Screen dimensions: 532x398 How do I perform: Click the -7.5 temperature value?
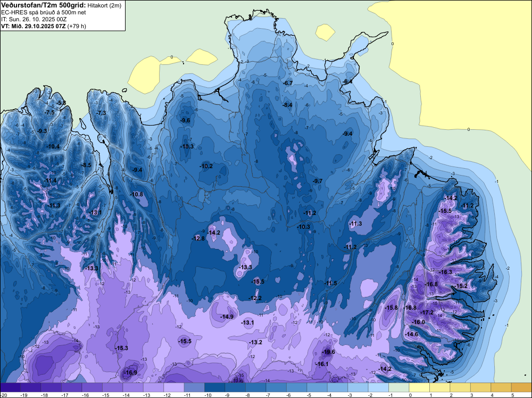tap(49, 113)
